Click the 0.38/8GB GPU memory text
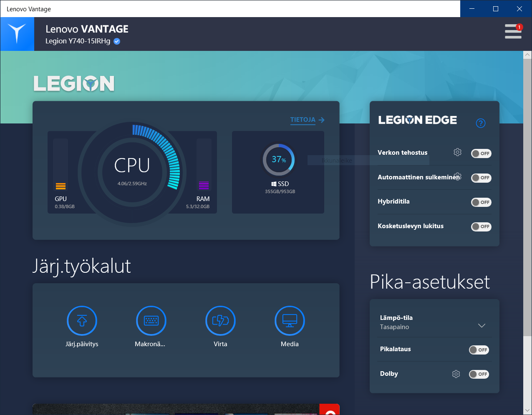Viewport: 532px width, 415px height. click(65, 206)
